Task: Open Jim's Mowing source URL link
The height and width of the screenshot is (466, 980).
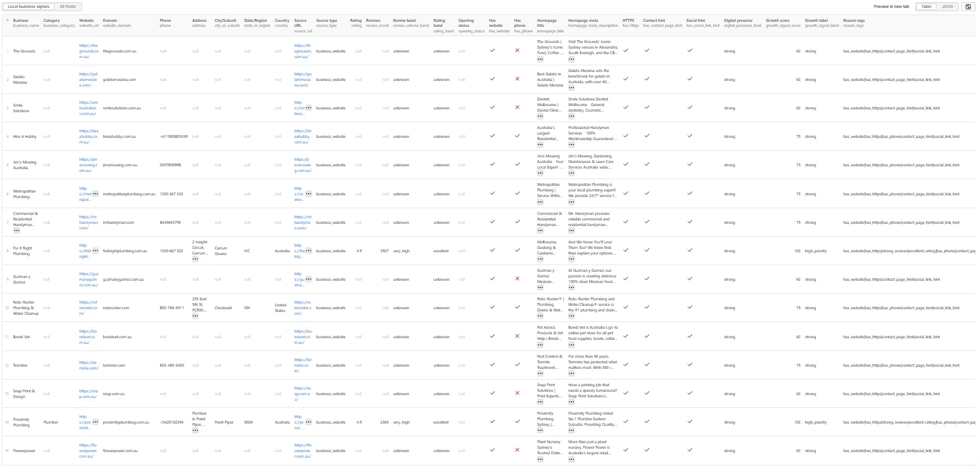Action: point(303,165)
